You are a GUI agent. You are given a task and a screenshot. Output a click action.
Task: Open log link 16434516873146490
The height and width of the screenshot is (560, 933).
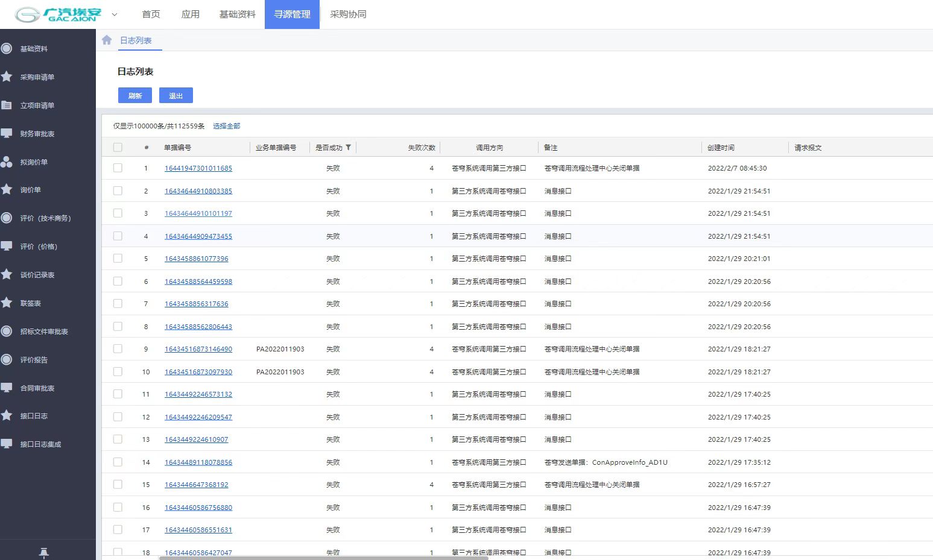(x=198, y=349)
